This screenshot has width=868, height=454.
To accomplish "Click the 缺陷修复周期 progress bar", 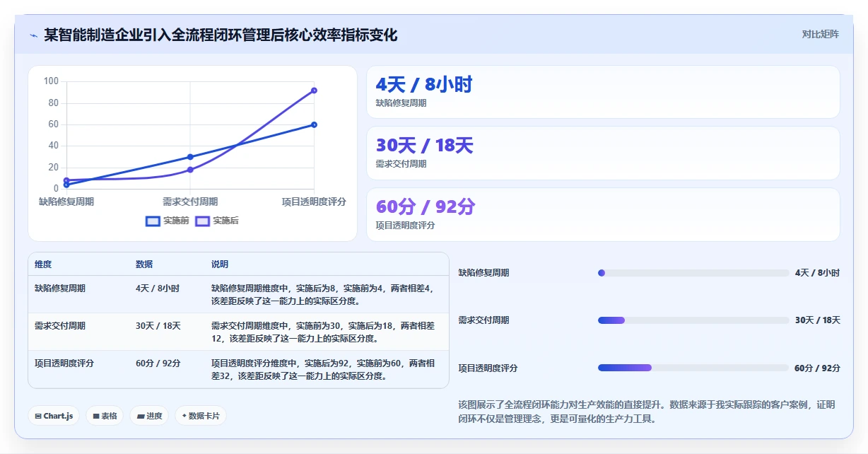I will [693, 273].
